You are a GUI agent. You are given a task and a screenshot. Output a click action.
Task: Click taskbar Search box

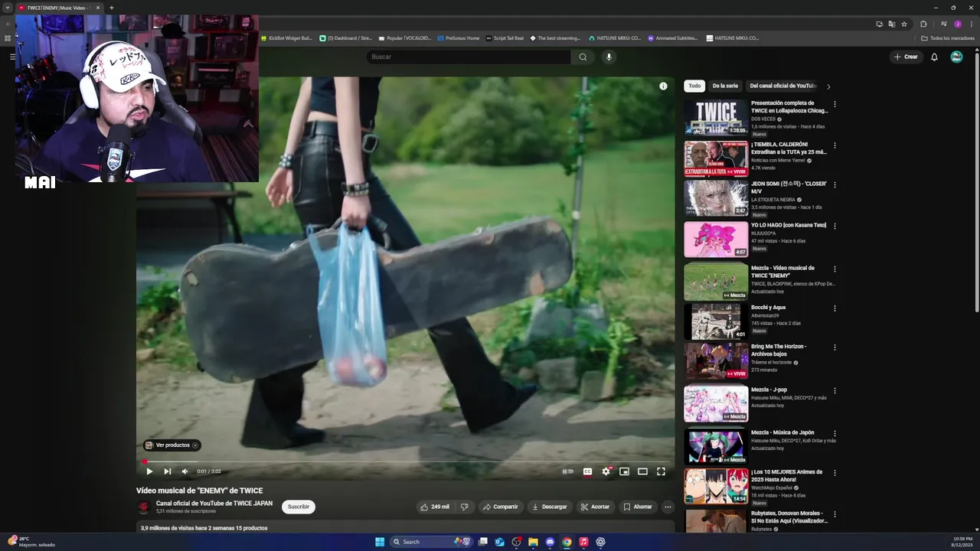[431, 542]
